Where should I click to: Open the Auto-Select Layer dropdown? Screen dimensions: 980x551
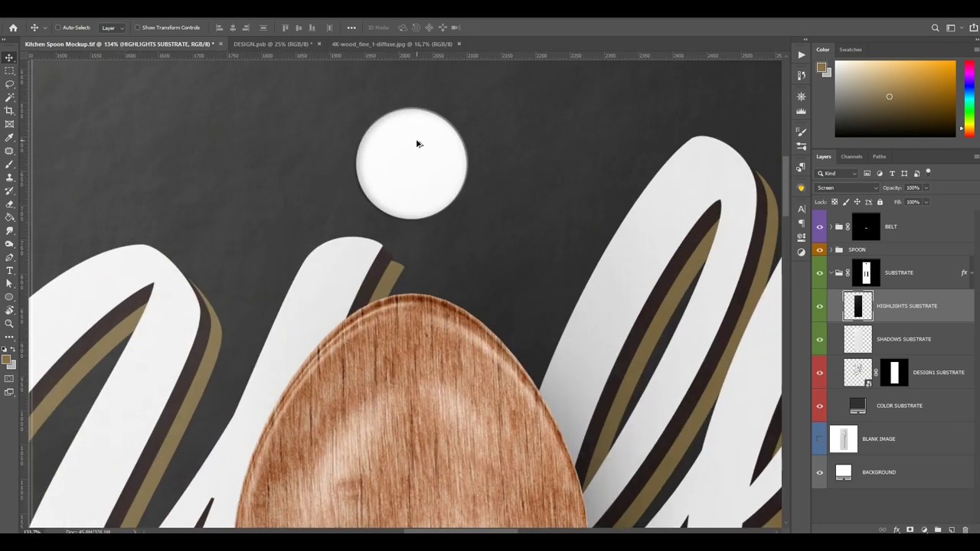point(111,28)
